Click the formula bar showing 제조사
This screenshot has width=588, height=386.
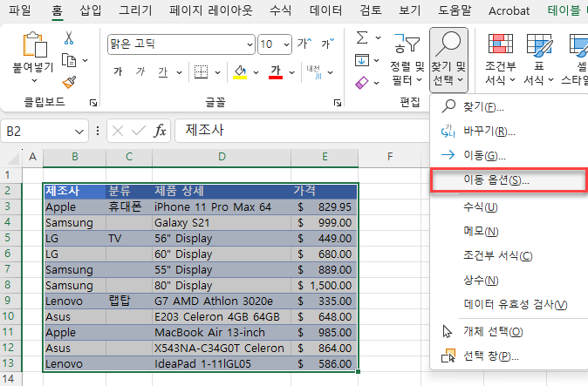tap(302, 131)
